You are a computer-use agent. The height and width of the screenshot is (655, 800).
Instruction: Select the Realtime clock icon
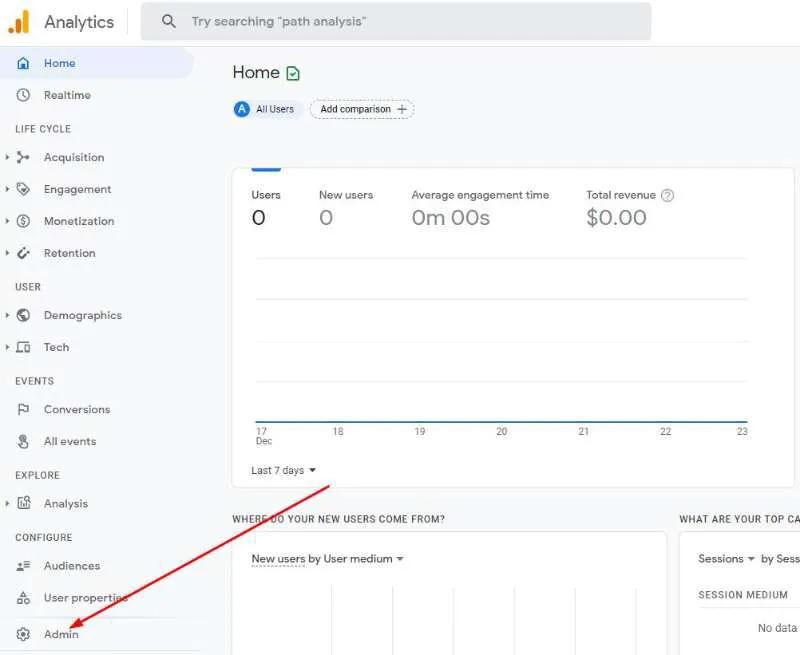(22, 95)
